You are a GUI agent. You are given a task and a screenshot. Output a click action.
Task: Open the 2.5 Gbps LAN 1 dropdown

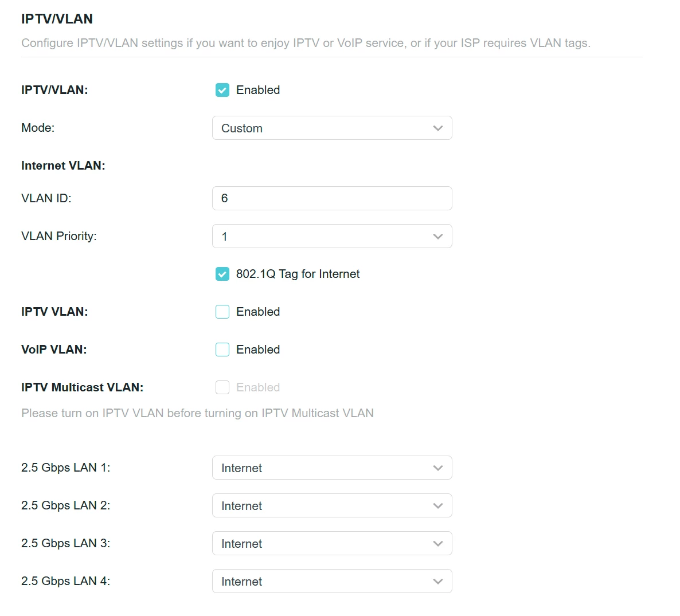(331, 468)
